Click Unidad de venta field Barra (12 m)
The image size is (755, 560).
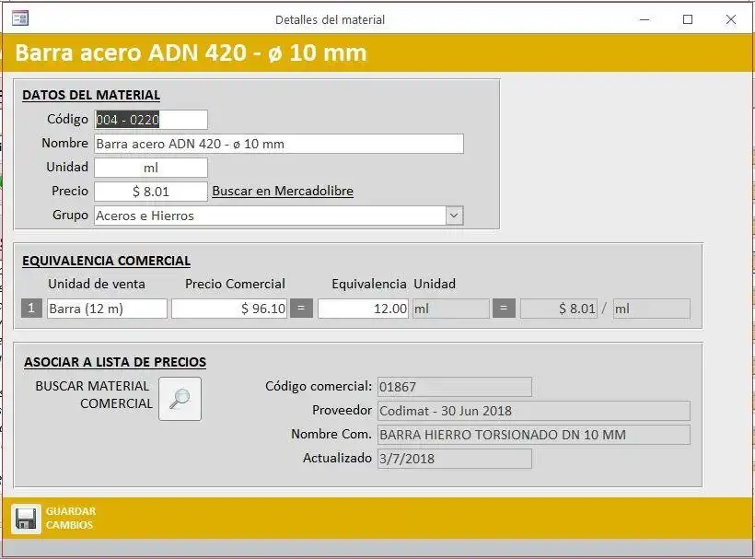pos(107,309)
